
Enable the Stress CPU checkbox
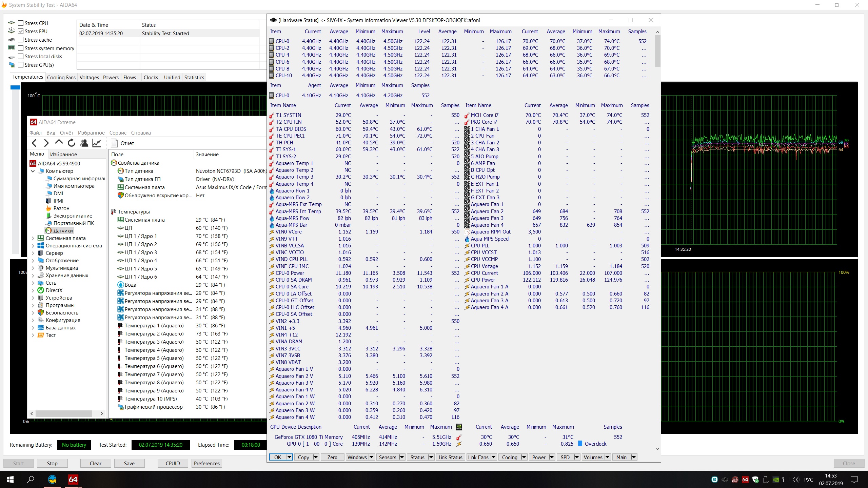point(21,23)
